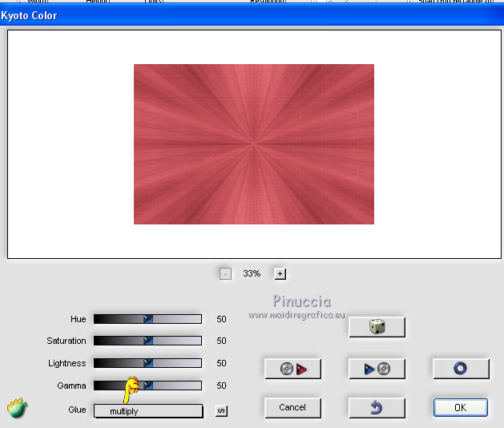
Task: Zoom in preview with plus button
Action: click(280, 274)
